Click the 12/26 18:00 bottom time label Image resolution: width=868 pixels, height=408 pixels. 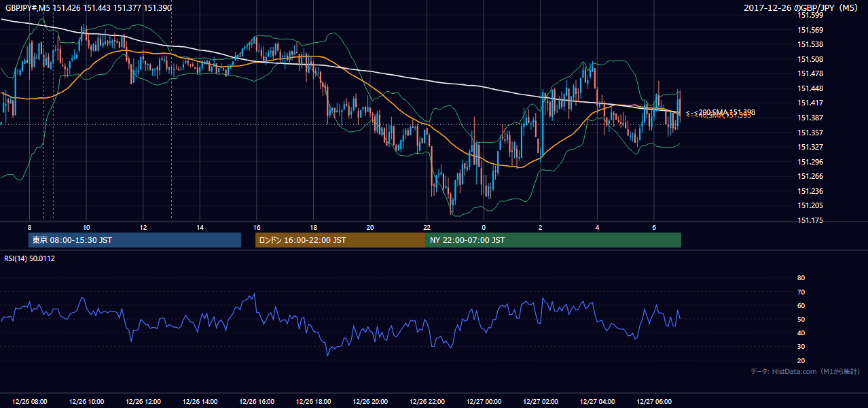tap(313, 402)
